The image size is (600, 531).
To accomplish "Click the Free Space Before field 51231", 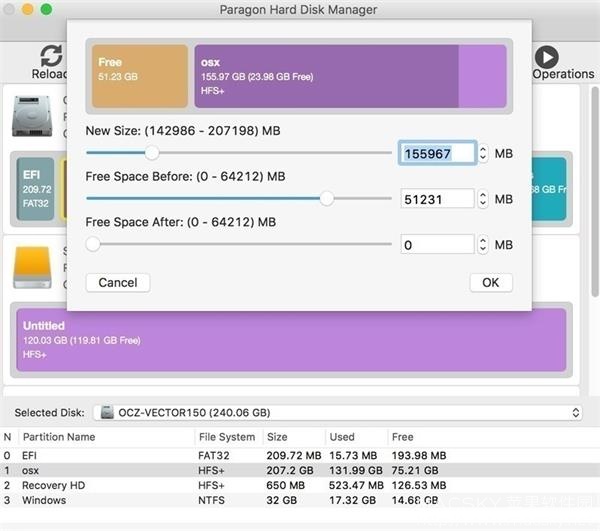I will tap(437, 199).
